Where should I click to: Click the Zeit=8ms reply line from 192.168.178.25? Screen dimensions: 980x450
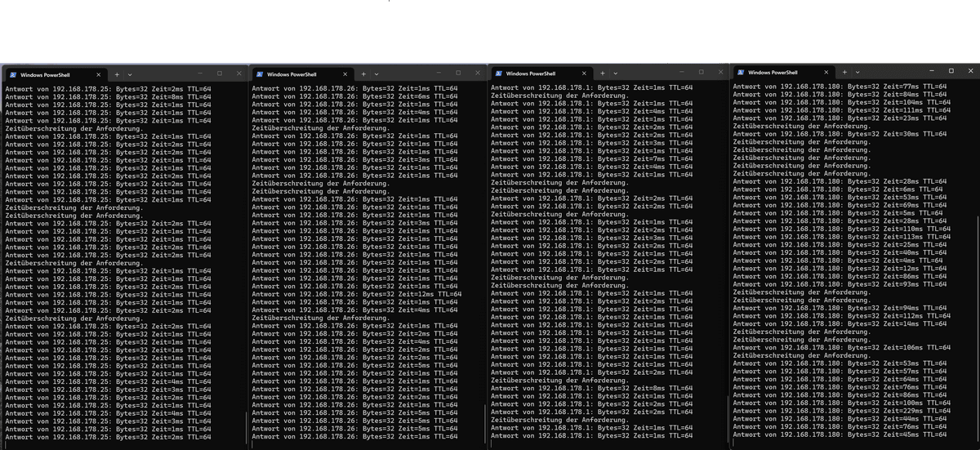pos(108,97)
